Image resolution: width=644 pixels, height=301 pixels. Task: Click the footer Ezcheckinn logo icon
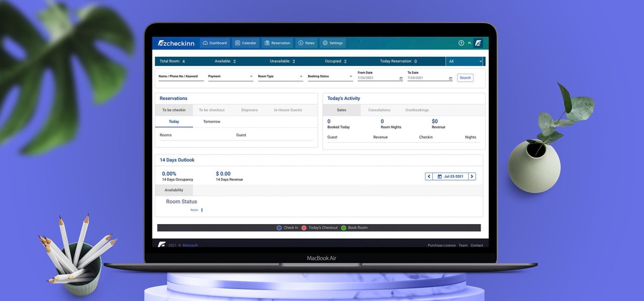(x=161, y=245)
